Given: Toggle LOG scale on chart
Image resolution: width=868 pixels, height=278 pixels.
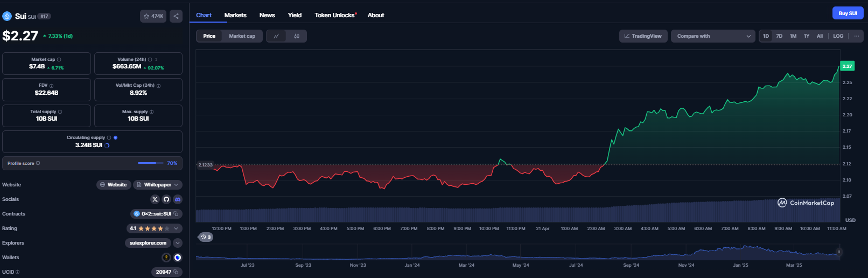Looking at the screenshot, I should coord(838,36).
